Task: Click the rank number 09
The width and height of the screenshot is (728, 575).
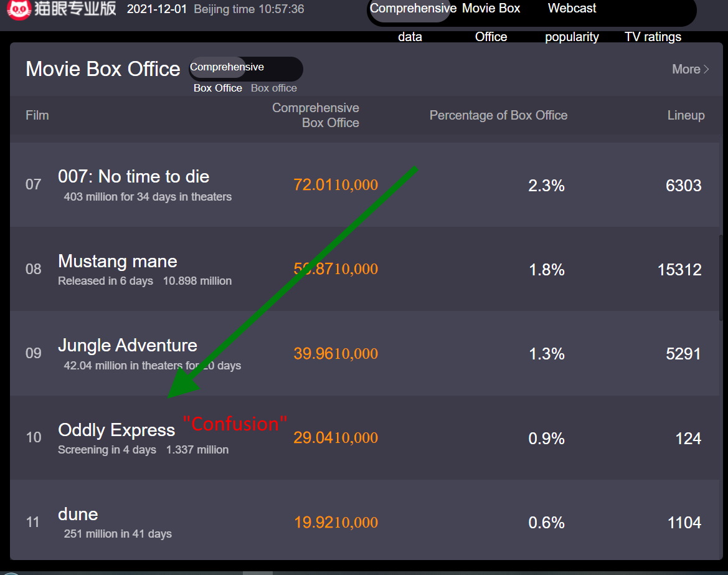Action: pos(34,353)
